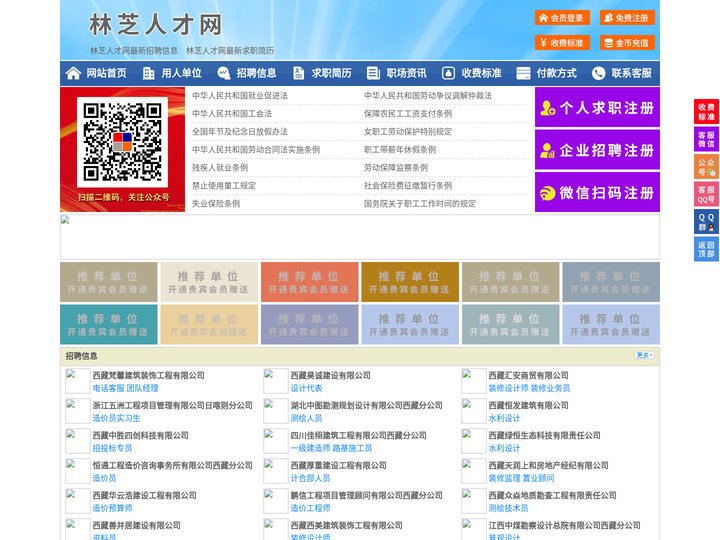
Task: Click the scan icon on 微信扫码注册
Action: [547, 193]
